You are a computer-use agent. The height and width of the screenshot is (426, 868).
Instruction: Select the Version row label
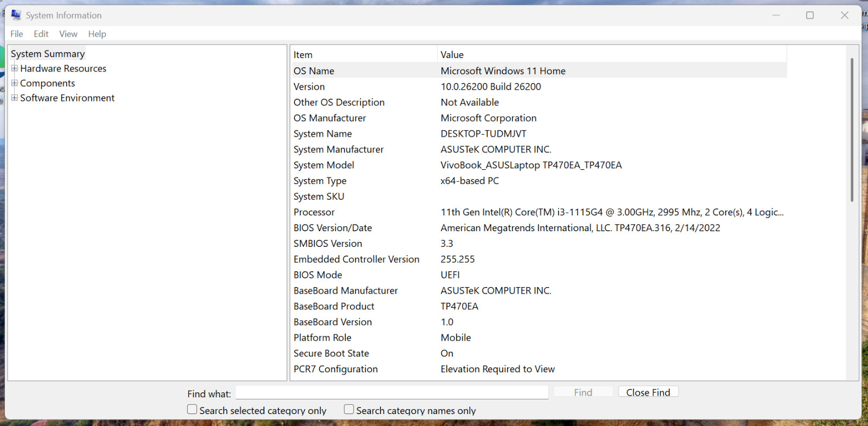point(309,86)
